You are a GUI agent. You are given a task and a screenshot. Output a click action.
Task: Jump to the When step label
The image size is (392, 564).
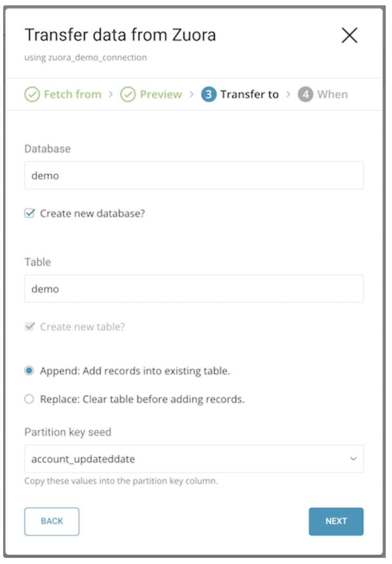[x=332, y=94]
